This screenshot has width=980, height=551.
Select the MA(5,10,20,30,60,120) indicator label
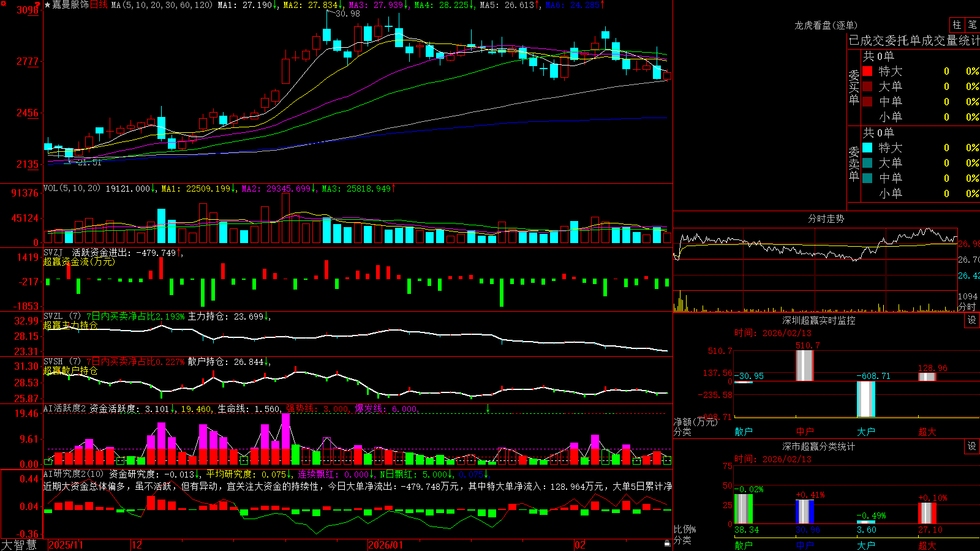pyautogui.click(x=162, y=5)
